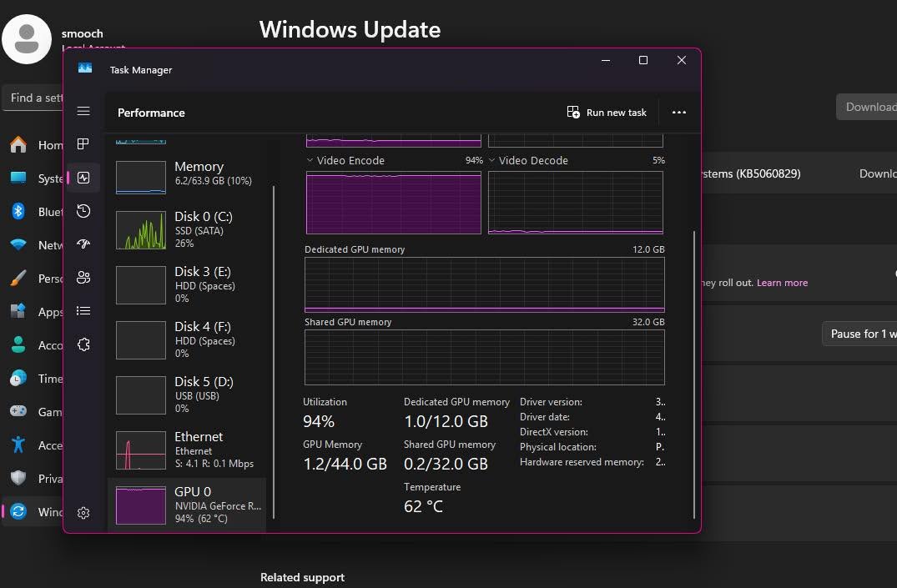Select Disk 4 (F:) performance item
The image size is (897, 588).
coord(187,339)
